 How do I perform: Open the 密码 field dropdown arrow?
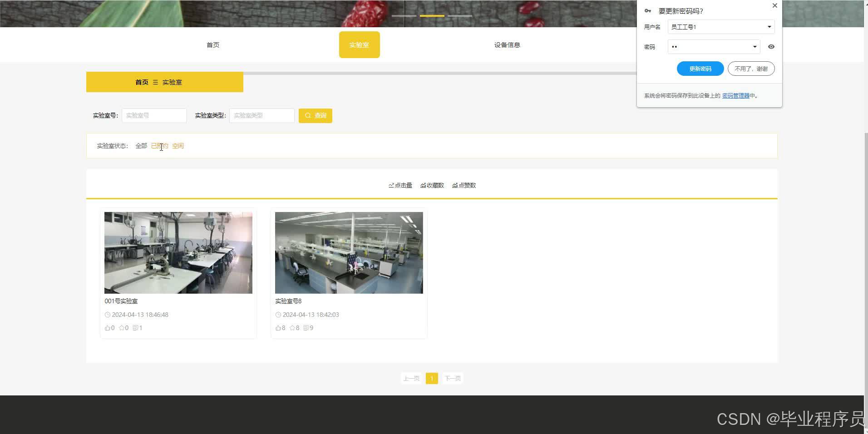[x=755, y=47]
